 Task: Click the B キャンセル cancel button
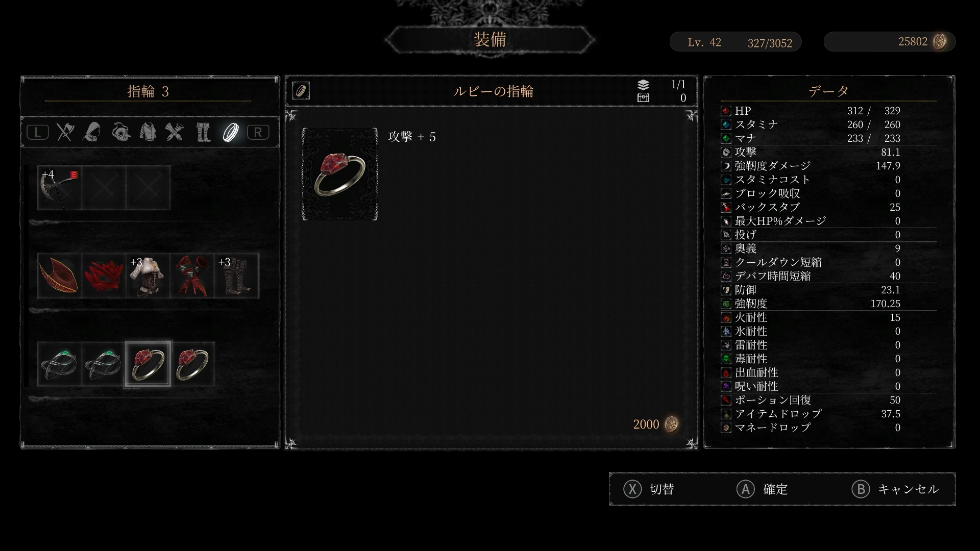(x=895, y=489)
